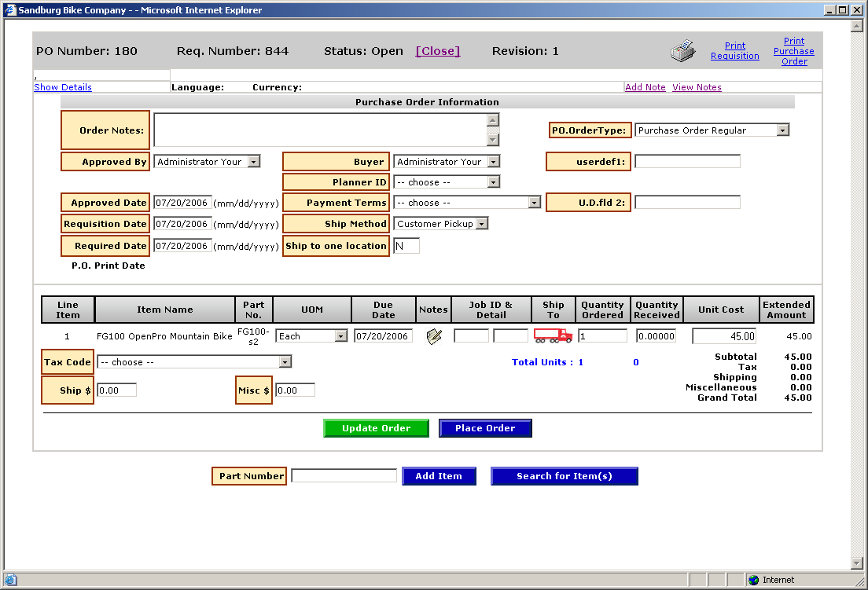Click into the Part Number input field
This screenshot has height=590, width=868.
[x=344, y=476]
